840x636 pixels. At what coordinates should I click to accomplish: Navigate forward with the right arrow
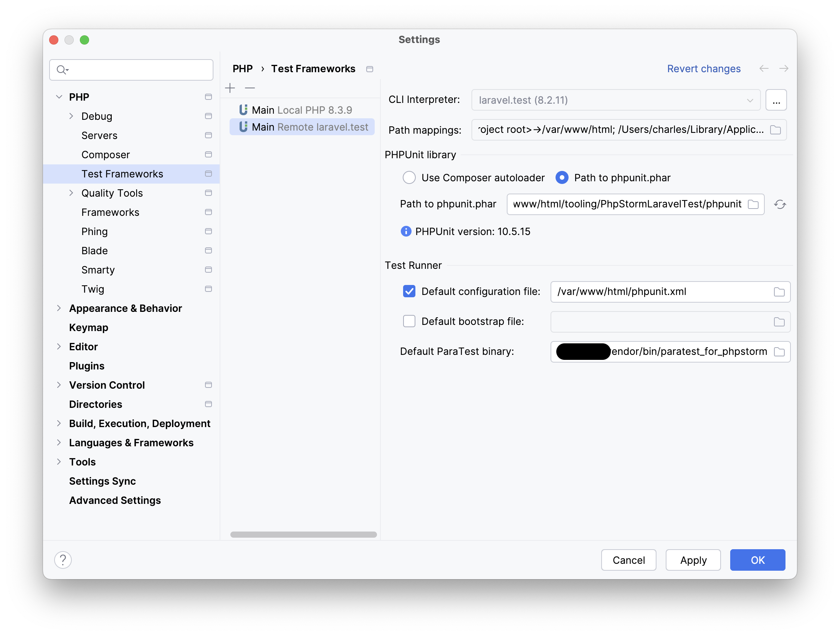point(784,68)
